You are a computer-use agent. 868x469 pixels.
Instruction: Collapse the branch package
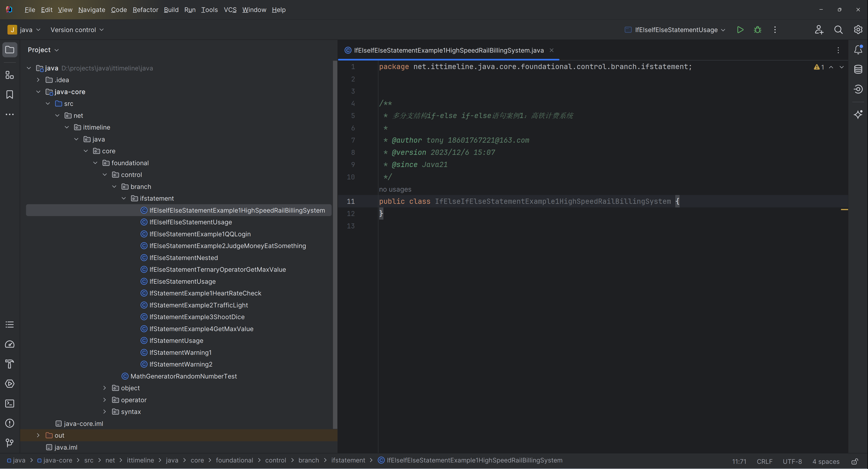[114, 186]
